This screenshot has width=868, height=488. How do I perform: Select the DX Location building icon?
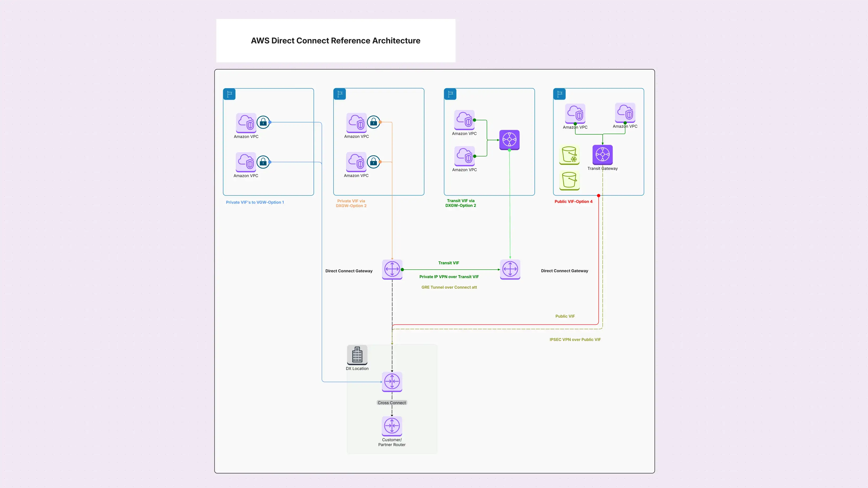(x=357, y=355)
